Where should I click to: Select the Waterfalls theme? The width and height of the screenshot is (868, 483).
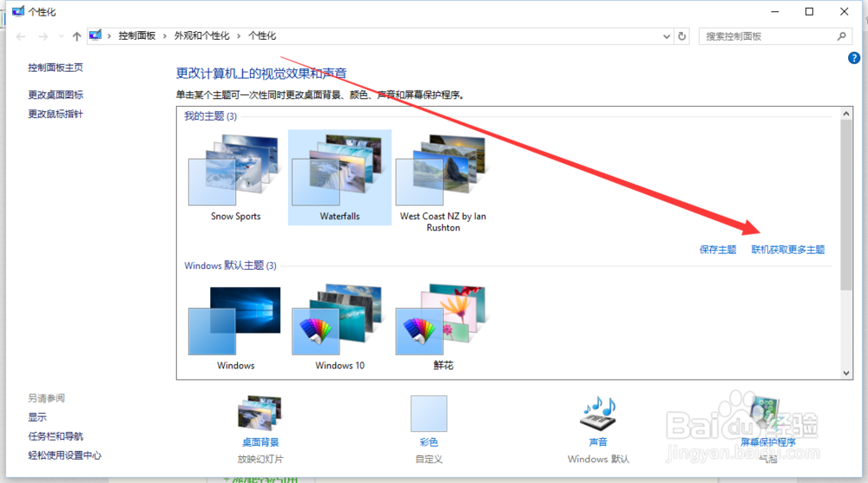(x=339, y=177)
